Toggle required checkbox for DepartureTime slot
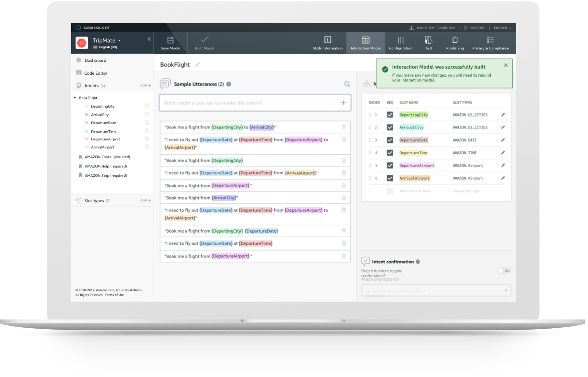Screen dimensions: 588x377 coord(390,153)
